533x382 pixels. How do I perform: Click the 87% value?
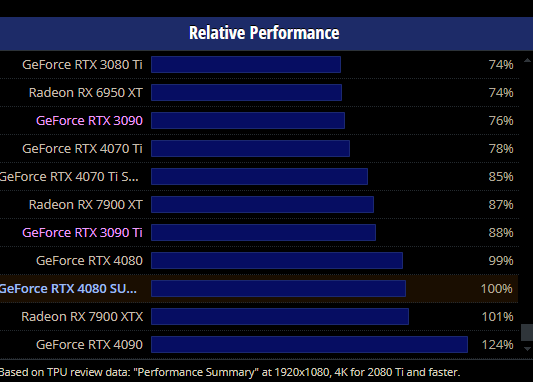click(x=501, y=205)
